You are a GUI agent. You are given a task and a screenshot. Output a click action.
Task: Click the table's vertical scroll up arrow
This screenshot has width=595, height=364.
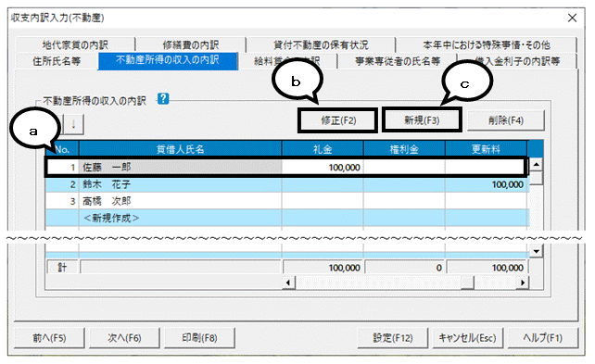[536, 165]
